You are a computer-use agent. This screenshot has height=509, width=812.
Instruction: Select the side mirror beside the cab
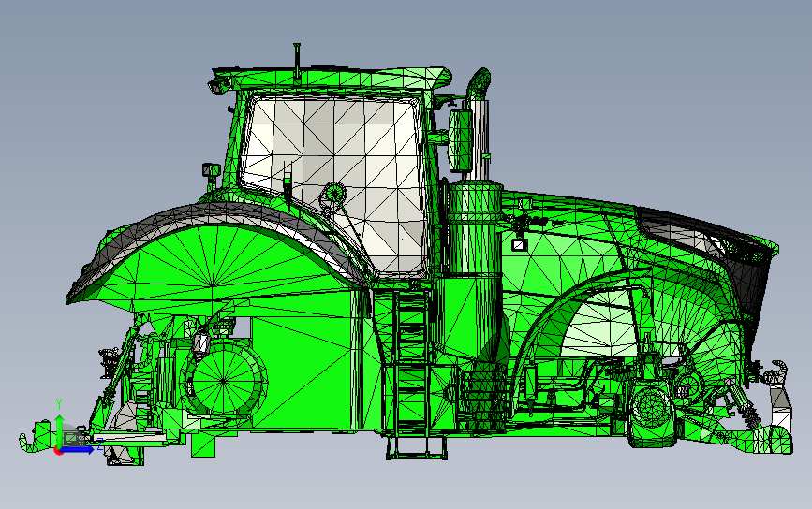click(x=461, y=139)
